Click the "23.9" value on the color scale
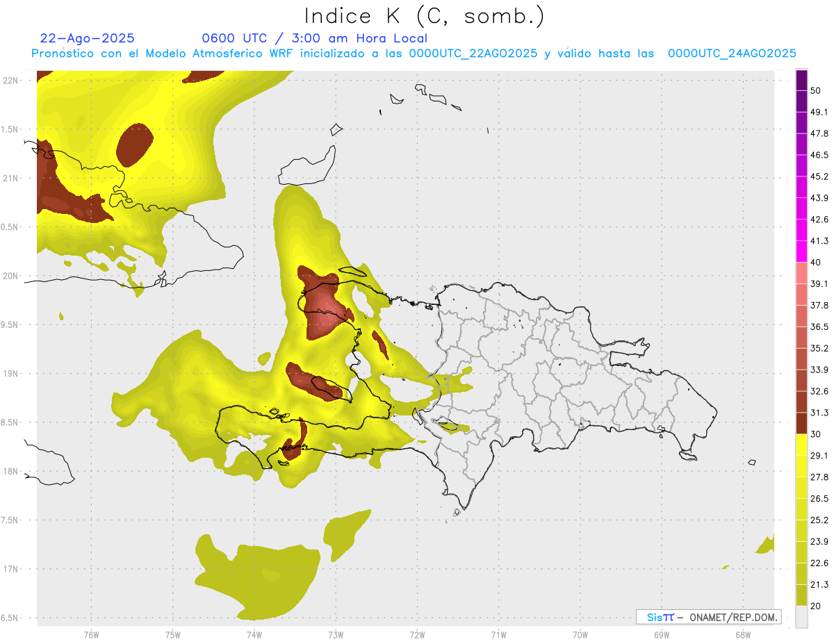The height and width of the screenshot is (644, 834). 819,541
